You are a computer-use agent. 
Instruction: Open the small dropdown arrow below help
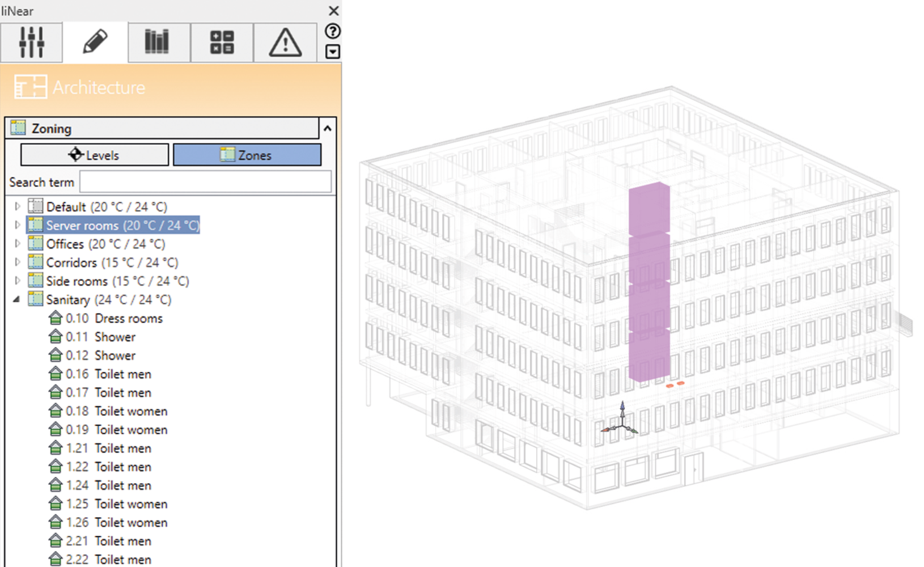[x=333, y=52]
